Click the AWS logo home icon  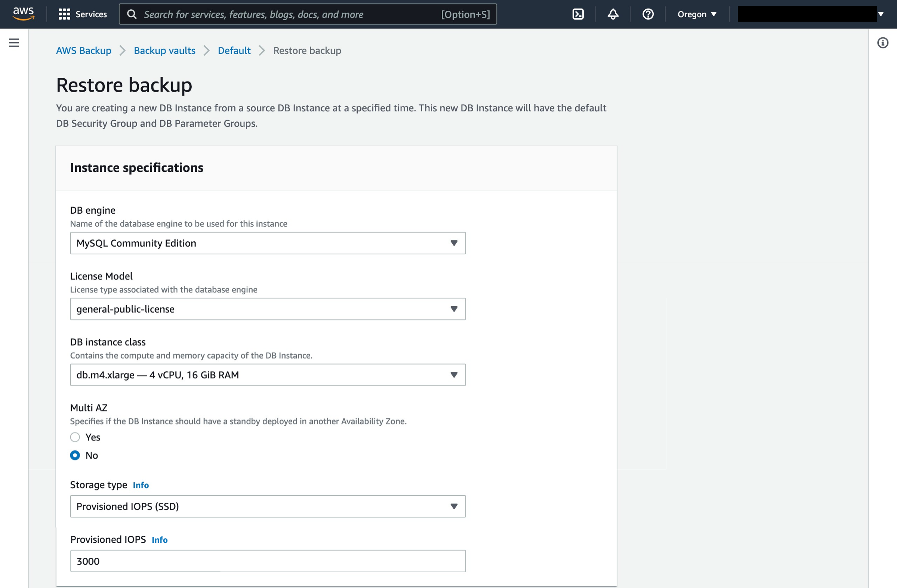(24, 13)
